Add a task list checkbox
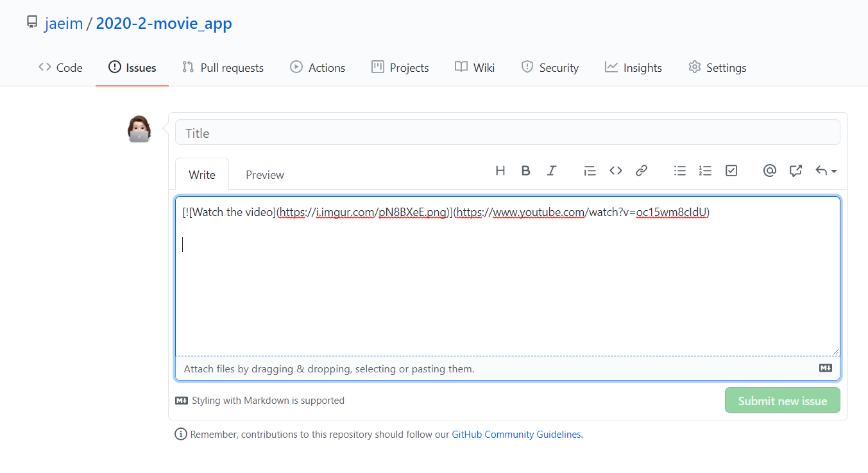 point(731,170)
